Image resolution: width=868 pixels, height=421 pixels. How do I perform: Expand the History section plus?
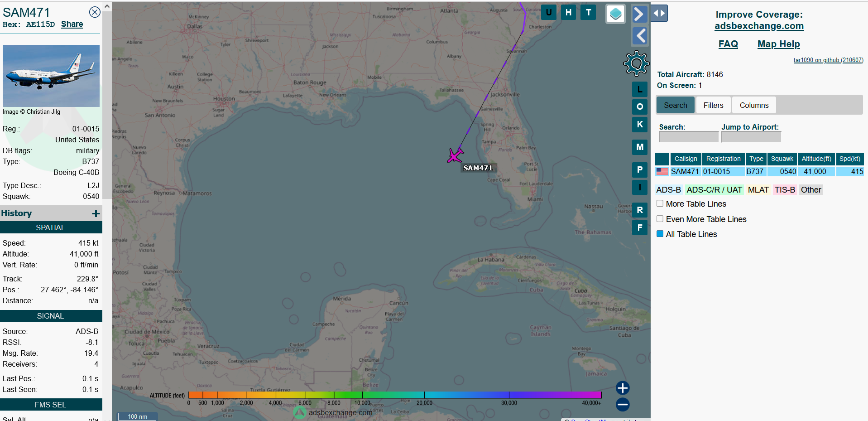click(x=96, y=213)
